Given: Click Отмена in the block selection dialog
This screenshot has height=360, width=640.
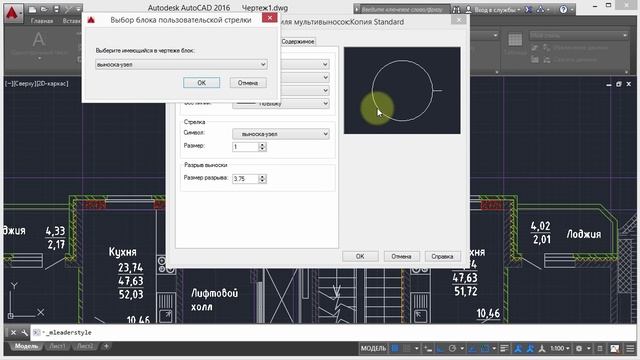Looking at the screenshot, I should pos(248,83).
